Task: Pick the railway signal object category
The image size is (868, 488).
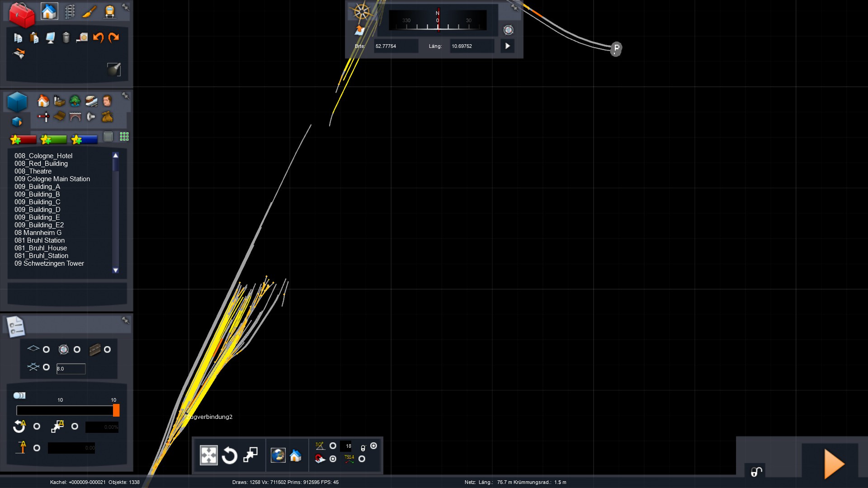Action: coord(43,117)
